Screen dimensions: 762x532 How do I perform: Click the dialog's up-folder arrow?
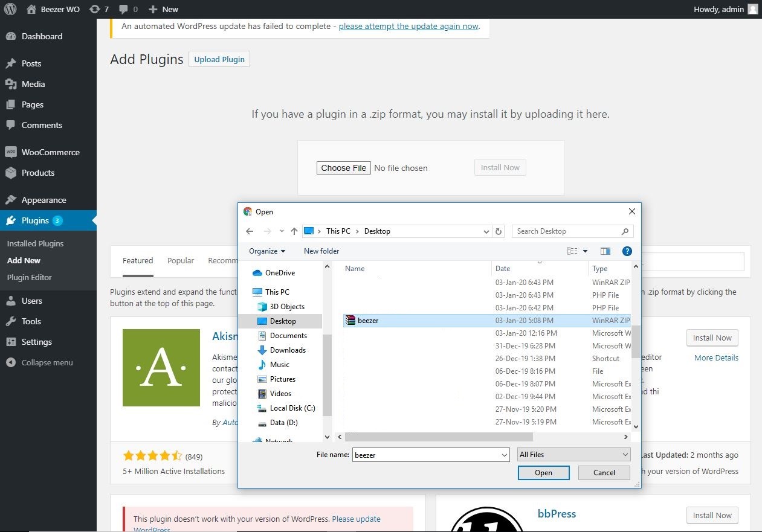click(294, 231)
